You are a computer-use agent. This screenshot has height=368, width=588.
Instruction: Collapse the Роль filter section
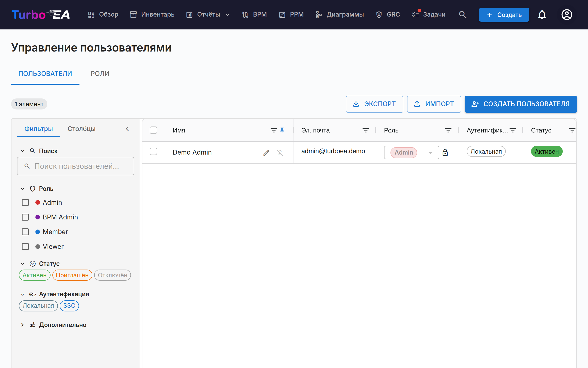23,189
